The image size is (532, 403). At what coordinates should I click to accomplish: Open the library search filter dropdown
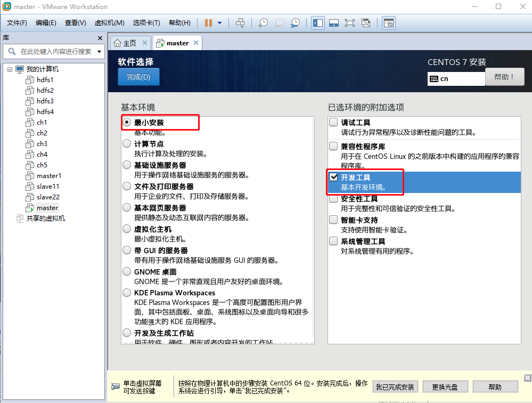tap(99, 52)
